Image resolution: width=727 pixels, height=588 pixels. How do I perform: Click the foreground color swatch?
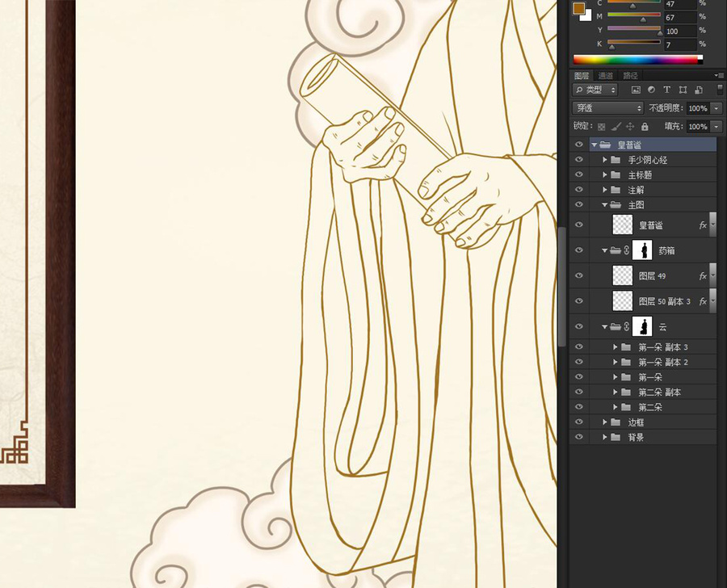coord(578,8)
